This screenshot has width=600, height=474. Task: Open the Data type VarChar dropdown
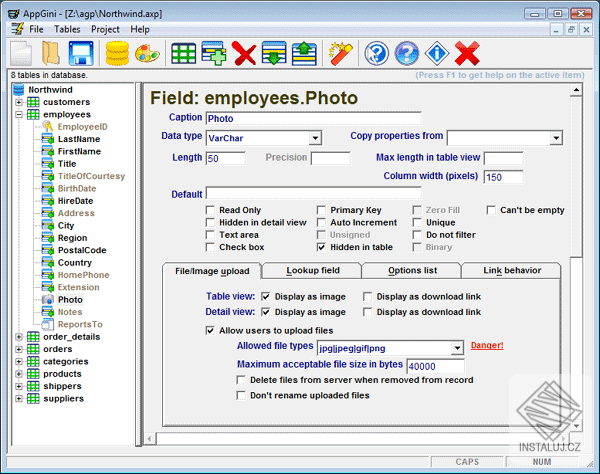tap(315, 138)
